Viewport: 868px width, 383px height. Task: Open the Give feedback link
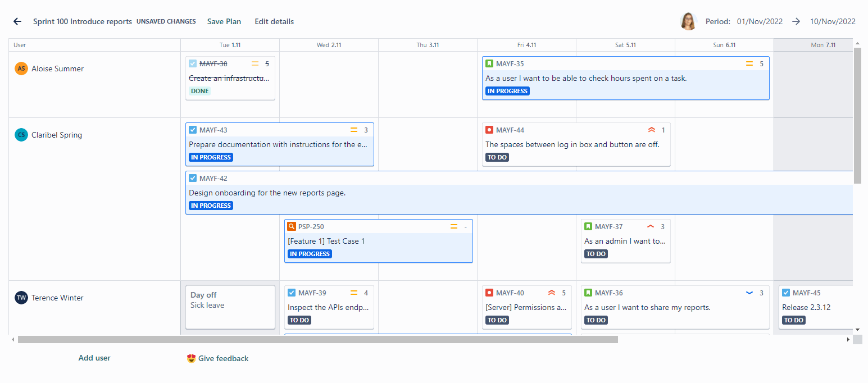[x=217, y=358]
